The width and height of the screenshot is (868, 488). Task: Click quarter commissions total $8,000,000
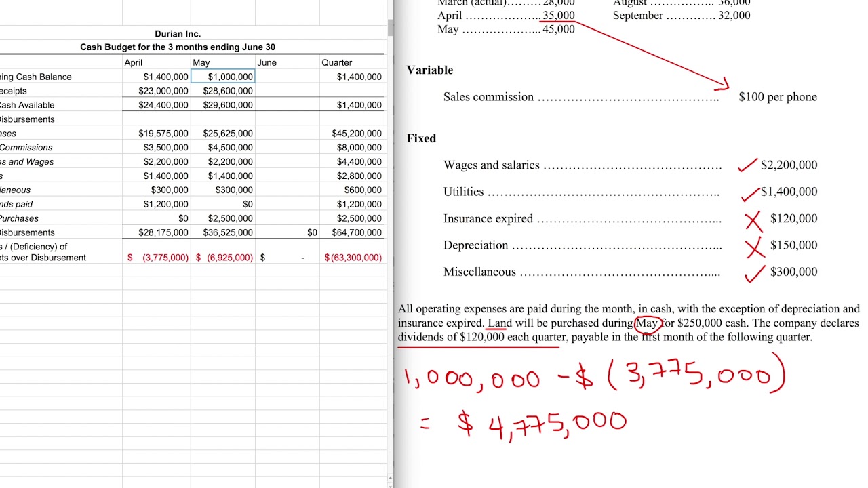[x=352, y=148]
